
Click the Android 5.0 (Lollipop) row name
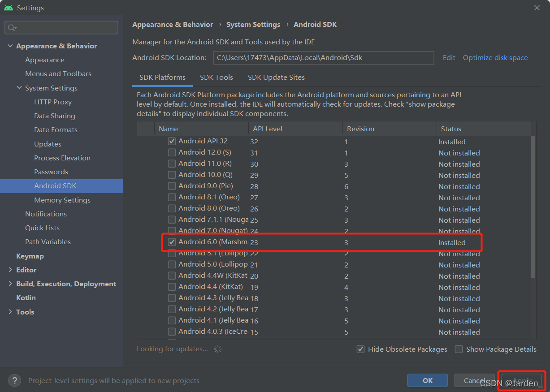[x=213, y=264]
